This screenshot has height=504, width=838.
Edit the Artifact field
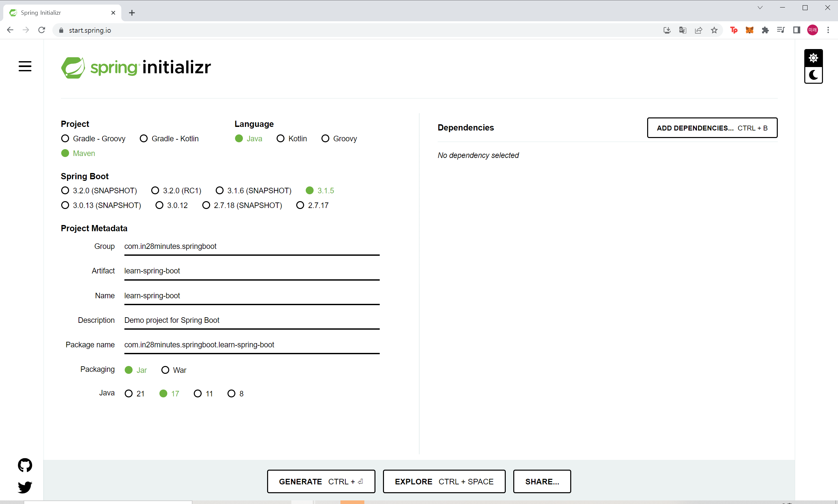coord(252,271)
